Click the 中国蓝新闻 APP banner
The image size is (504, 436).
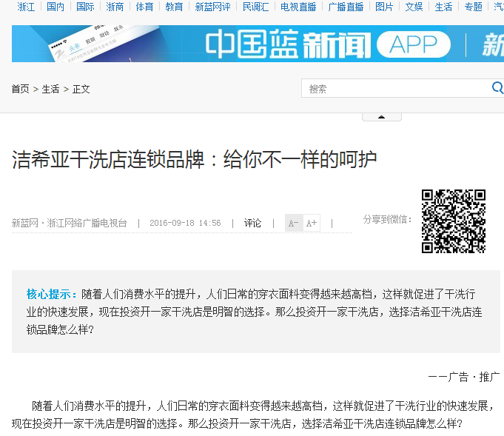coord(258,44)
